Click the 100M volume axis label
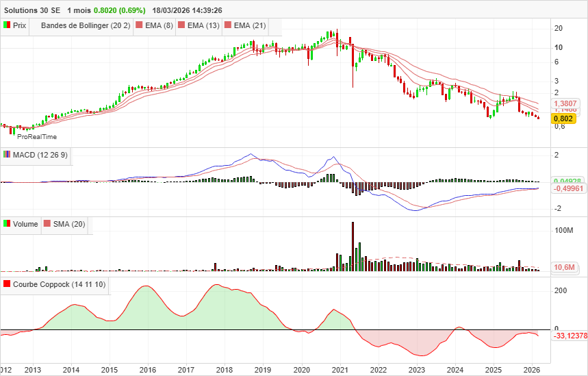The width and height of the screenshot is (588, 376). click(563, 230)
